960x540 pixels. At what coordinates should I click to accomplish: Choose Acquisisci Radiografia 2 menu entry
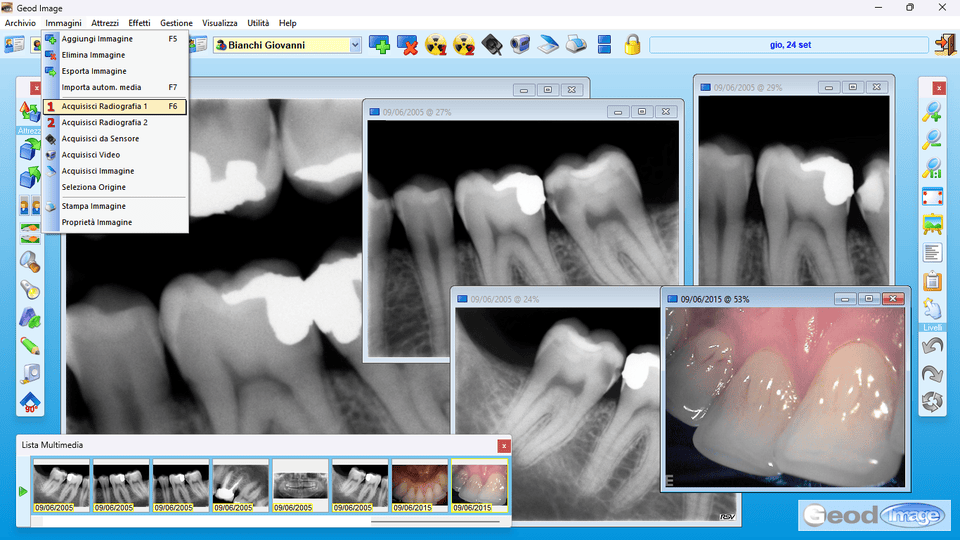point(114,122)
